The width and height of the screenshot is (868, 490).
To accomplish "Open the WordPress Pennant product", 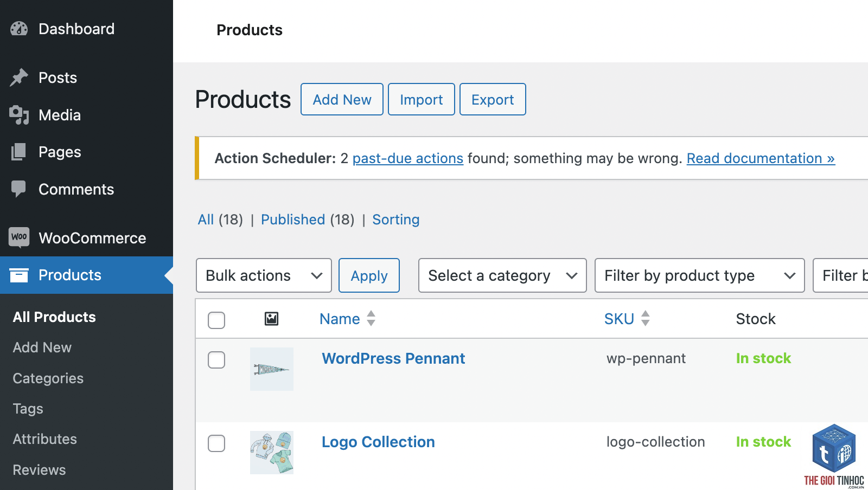I will (x=393, y=358).
